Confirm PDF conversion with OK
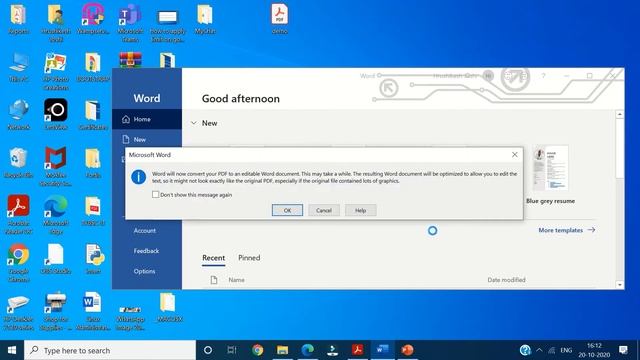The image size is (640, 360). [x=287, y=210]
